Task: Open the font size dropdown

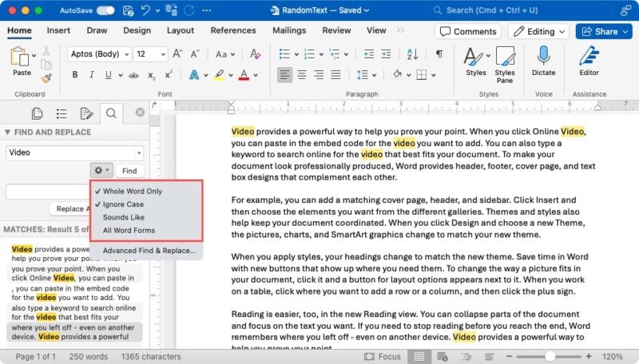Action: pyautogui.click(x=163, y=54)
